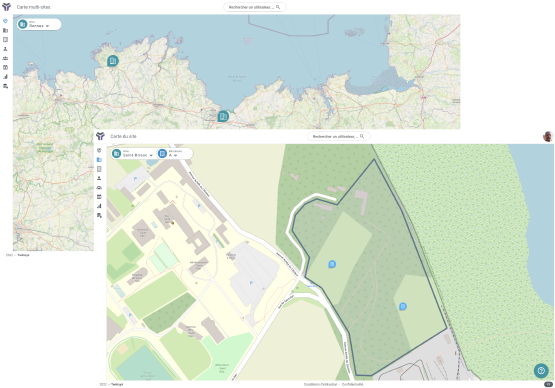Open the person icon in Carte du site sidebar

click(x=99, y=178)
